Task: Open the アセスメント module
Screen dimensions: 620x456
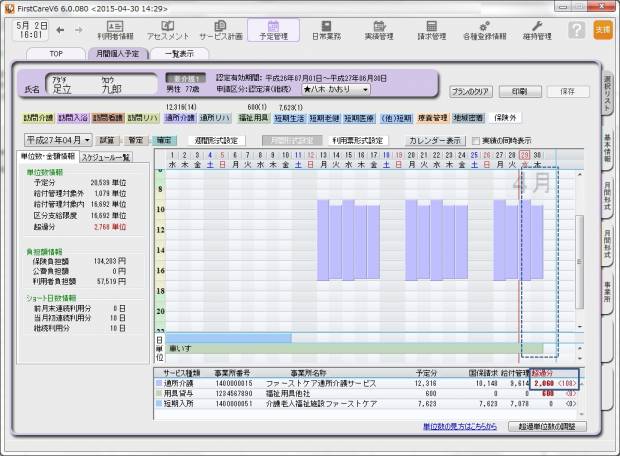Action: point(167,30)
